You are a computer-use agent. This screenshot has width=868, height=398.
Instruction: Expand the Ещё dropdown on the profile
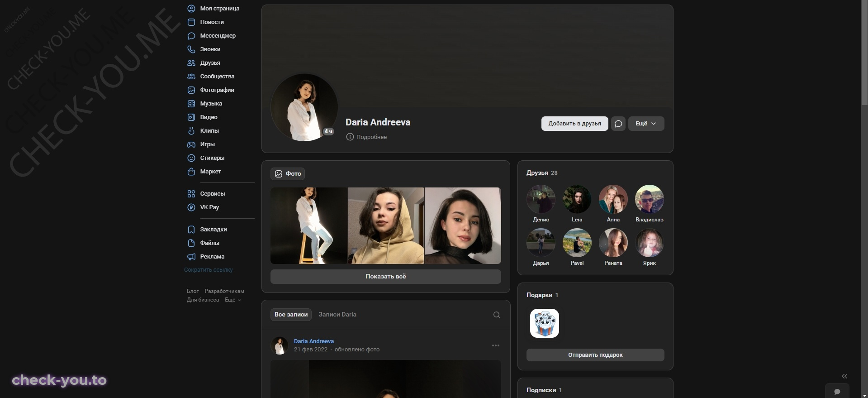(x=646, y=124)
